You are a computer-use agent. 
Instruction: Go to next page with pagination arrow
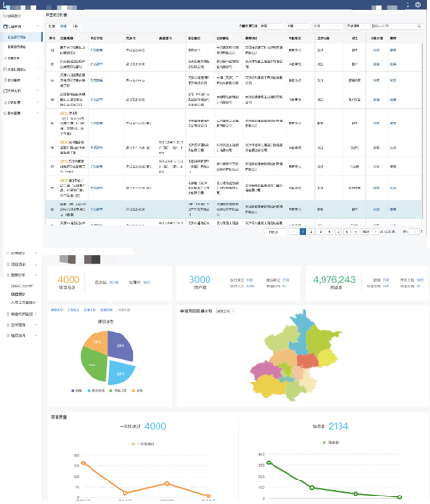point(375,232)
